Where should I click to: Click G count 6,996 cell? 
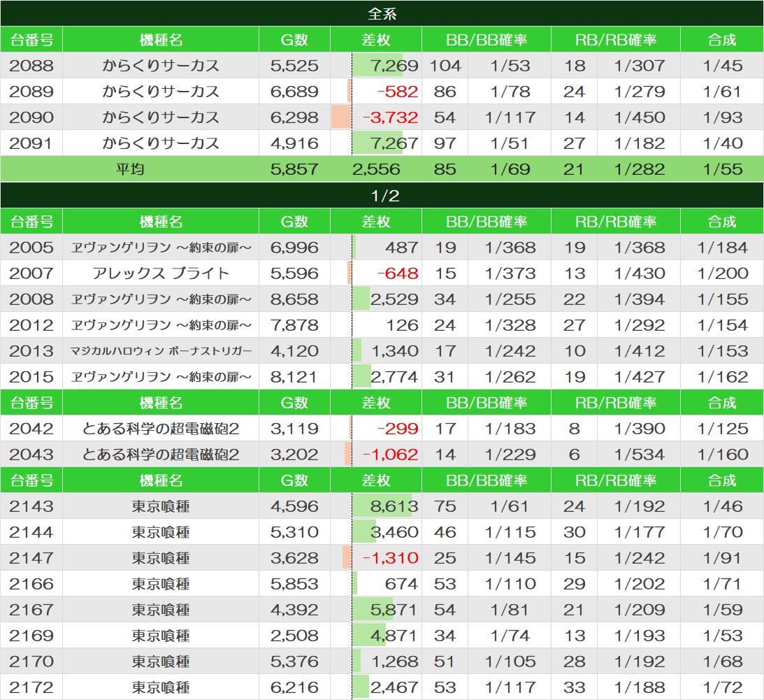(x=294, y=247)
